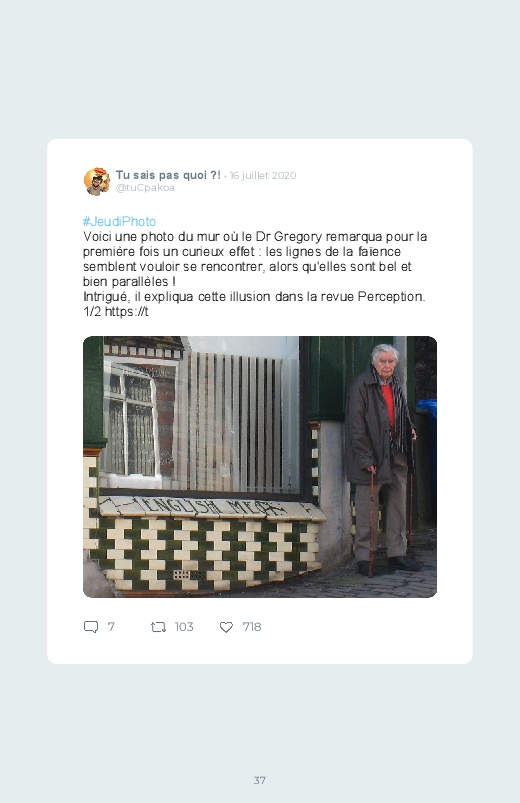
Task: Click the @tuCpakoa handle
Action: [x=145, y=188]
